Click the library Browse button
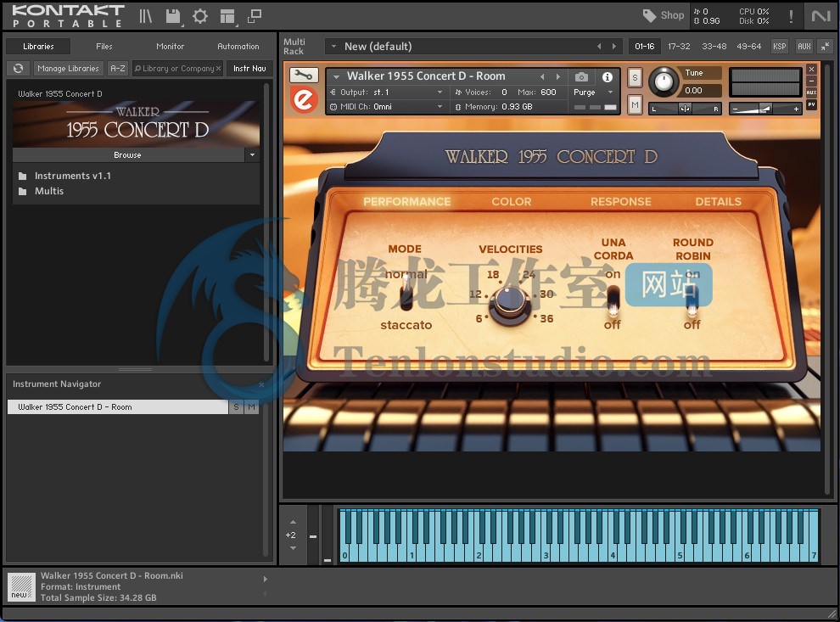 [x=128, y=154]
